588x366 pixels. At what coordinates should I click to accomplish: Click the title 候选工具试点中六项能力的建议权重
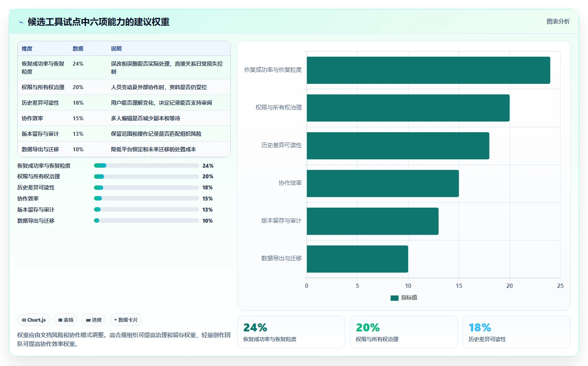(x=98, y=22)
